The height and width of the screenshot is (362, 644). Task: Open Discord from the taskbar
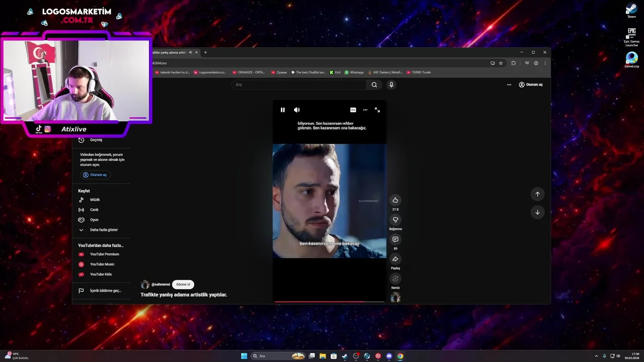pos(389,356)
